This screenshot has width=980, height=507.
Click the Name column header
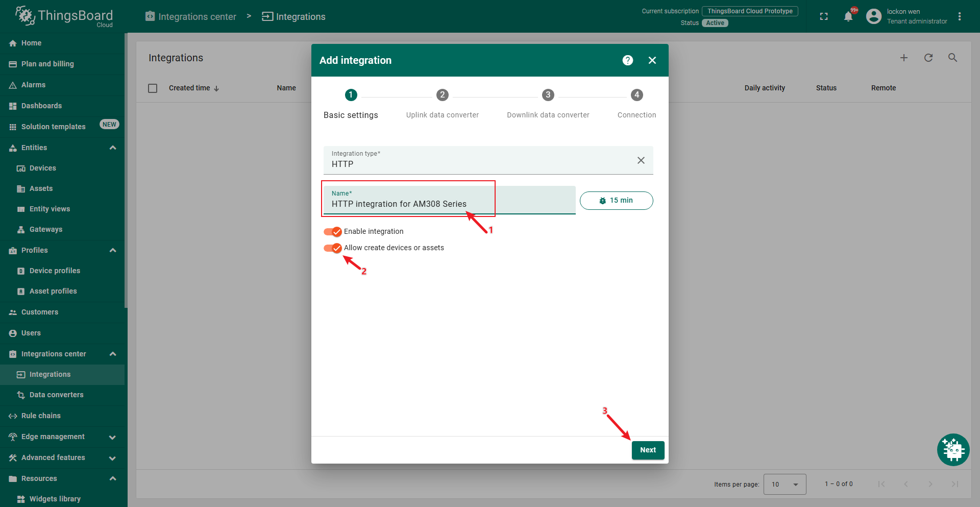click(x=286, y=88)
